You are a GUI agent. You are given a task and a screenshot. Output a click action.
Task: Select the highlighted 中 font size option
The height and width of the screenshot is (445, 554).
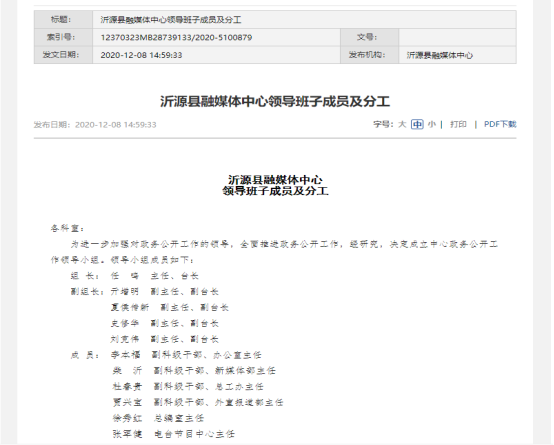pos(417,124)
